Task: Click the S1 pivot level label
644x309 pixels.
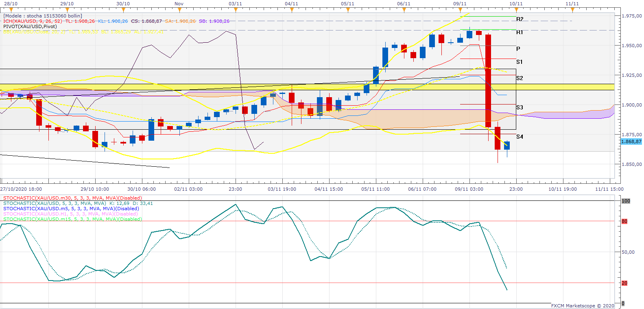Action: pos(520,62)
